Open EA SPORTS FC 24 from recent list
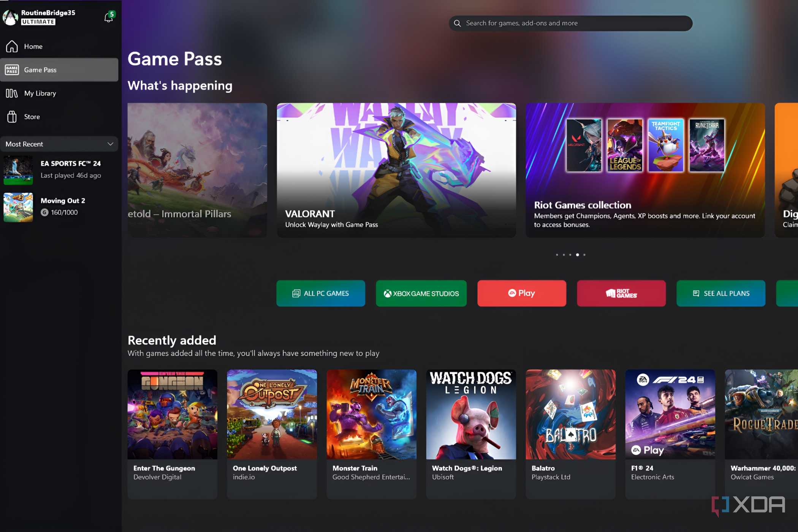798x532 pixels. 59,170
